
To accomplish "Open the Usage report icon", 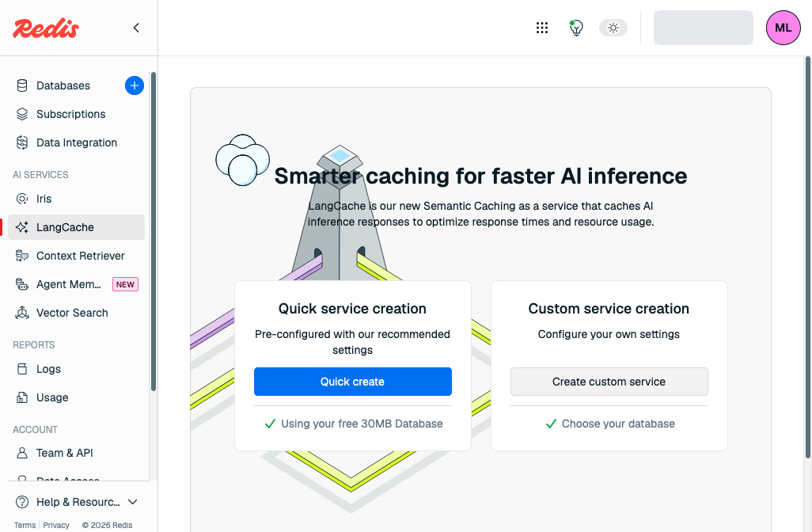I will click(x=21, y=397).
